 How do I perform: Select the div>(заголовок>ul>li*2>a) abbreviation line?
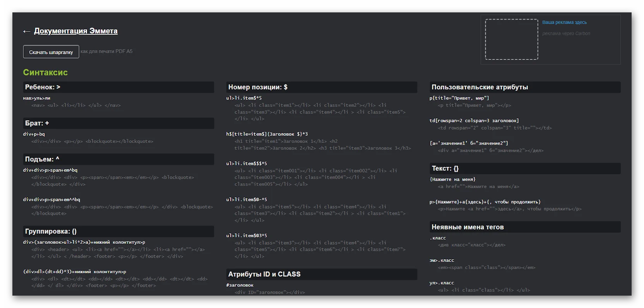tap(84, 242)
